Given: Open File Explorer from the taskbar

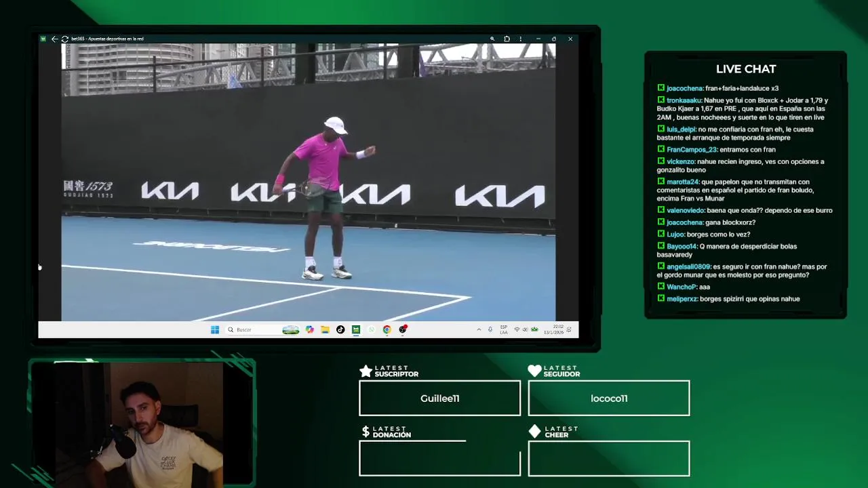Looking at the screenshot, I should pyautogui.click(x=325, y=329).
